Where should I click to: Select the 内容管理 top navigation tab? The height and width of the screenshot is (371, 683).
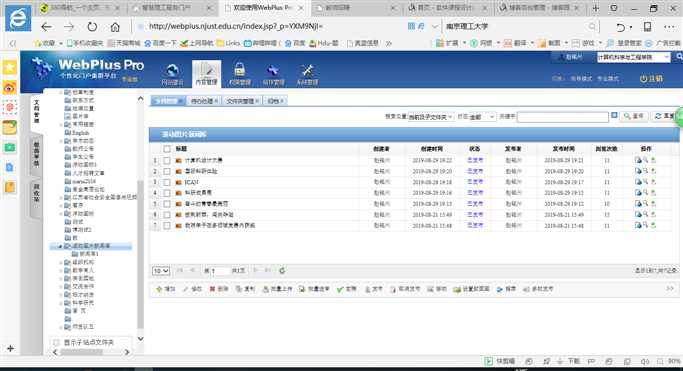coord(206,74)
